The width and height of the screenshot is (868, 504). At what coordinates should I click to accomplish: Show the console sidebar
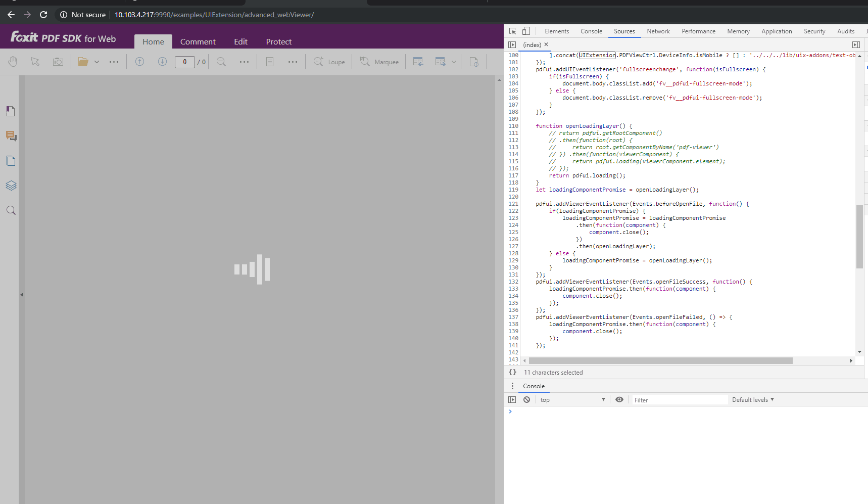[x=512, y=399]
